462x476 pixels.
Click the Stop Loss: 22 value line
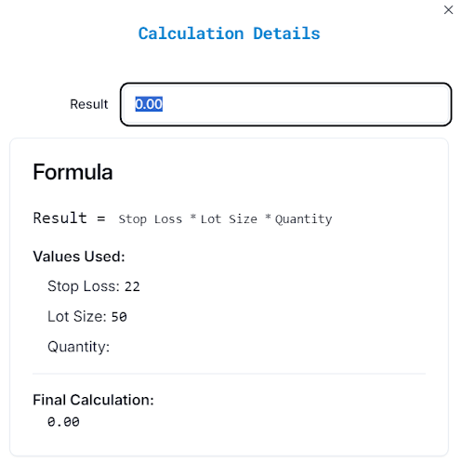point(94,286)
